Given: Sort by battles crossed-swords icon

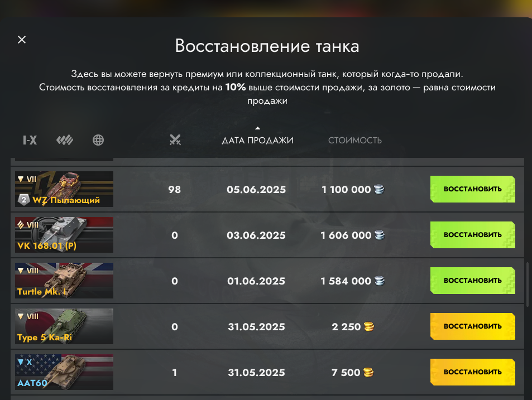Looking at the screenshot, I should 175,139.
